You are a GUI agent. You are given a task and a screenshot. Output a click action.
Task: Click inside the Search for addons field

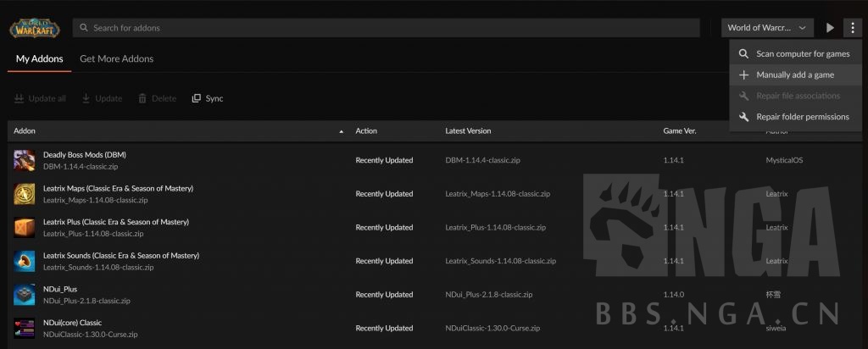coord(386,28)
